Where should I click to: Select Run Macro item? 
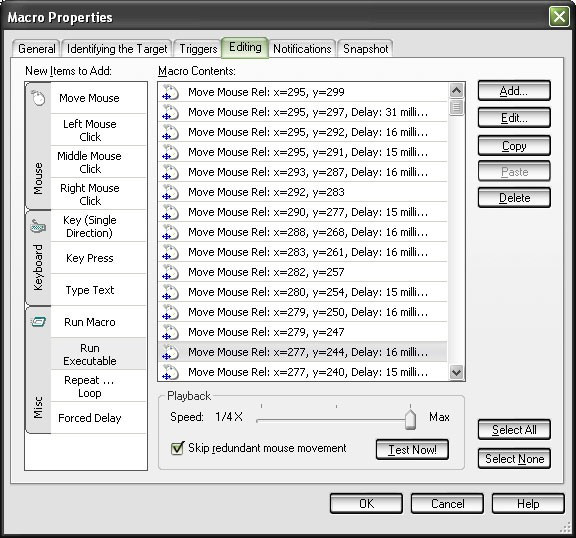click(98, 322)
